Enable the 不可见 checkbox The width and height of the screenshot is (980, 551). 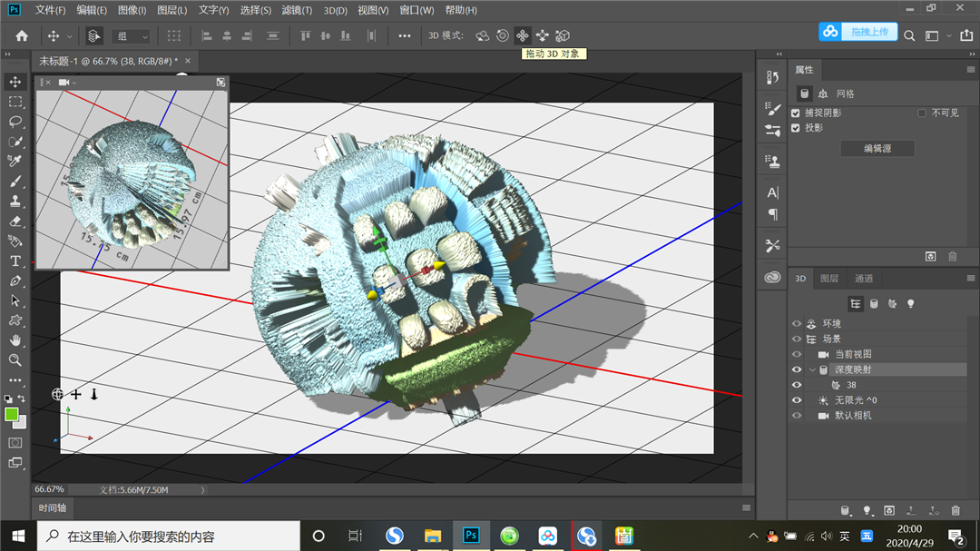coord(922,113)
